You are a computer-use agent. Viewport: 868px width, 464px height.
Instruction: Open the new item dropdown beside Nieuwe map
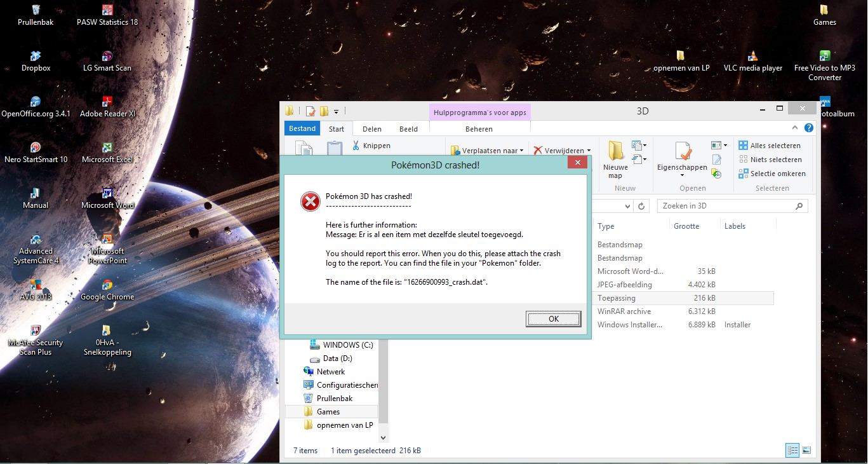tap(638, 146)
